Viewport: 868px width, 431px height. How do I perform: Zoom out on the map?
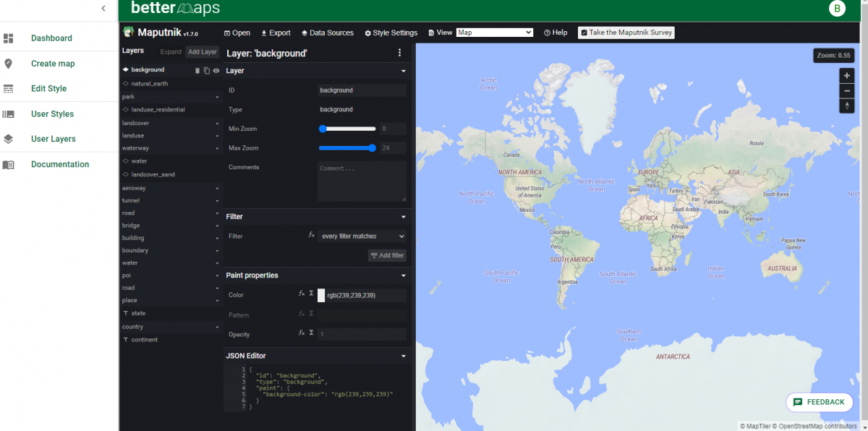[846, 91]
